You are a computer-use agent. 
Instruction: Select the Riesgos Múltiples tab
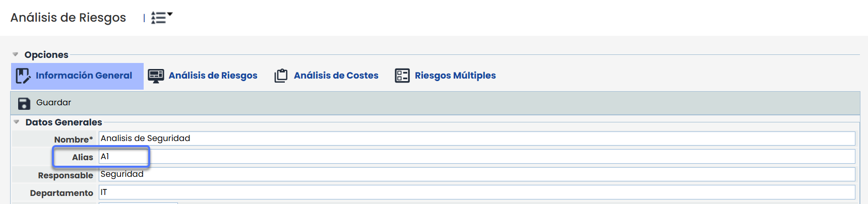coord(455,76)
